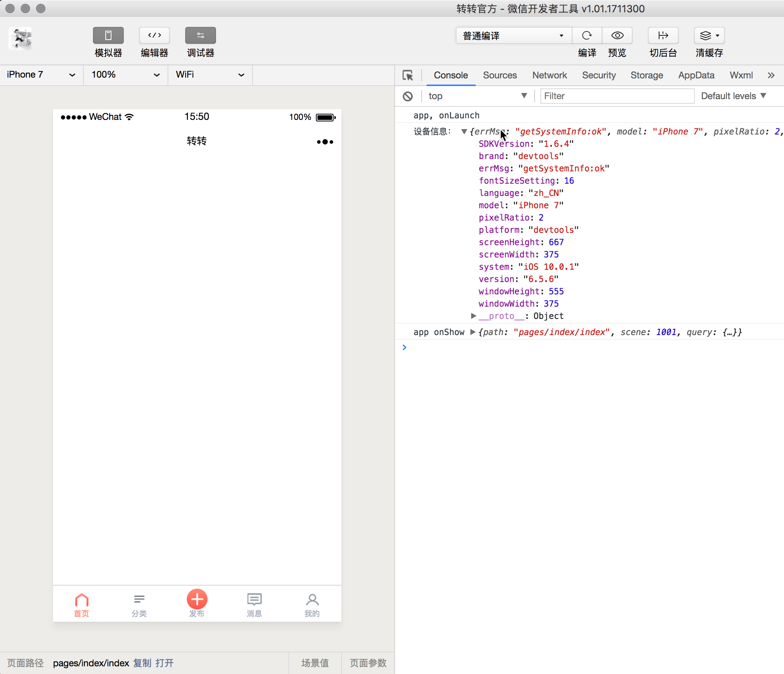Switch to the Storage tab

[647, 75]
